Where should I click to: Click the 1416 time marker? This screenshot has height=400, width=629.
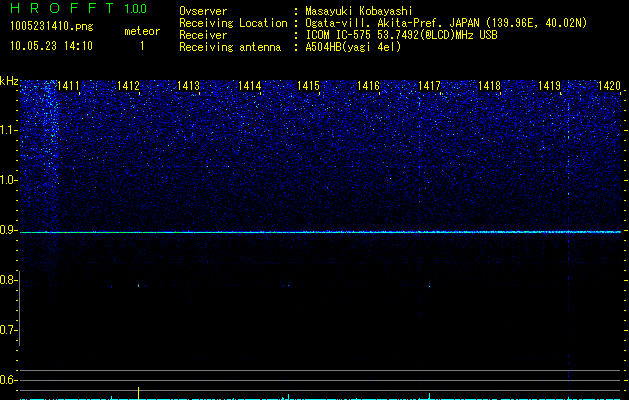[369, 85]
